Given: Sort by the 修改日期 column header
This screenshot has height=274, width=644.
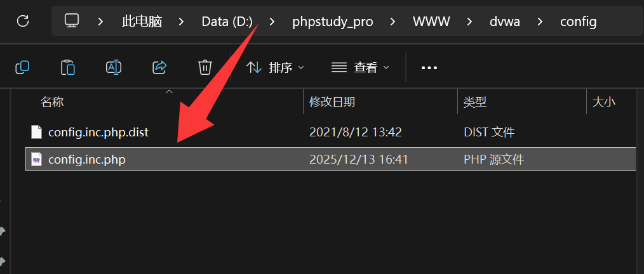Looking at the screenshot, I should coord(332,101).
